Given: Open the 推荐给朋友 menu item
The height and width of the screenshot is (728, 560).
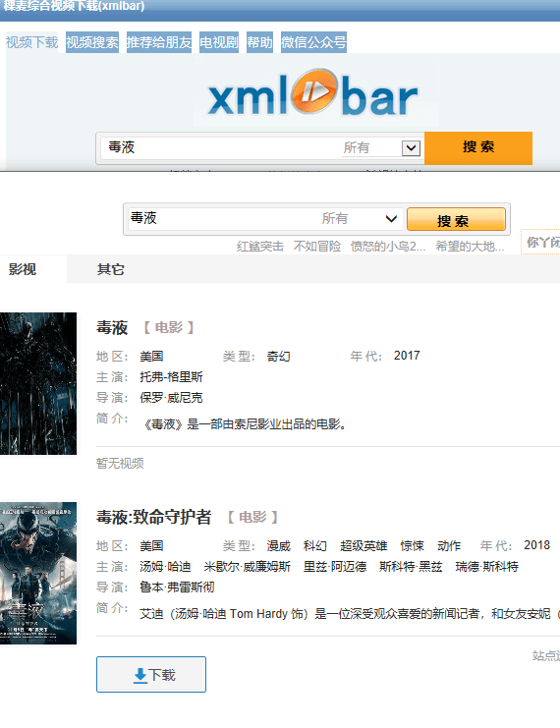Looking at the screenshot, I should (159, 42).
